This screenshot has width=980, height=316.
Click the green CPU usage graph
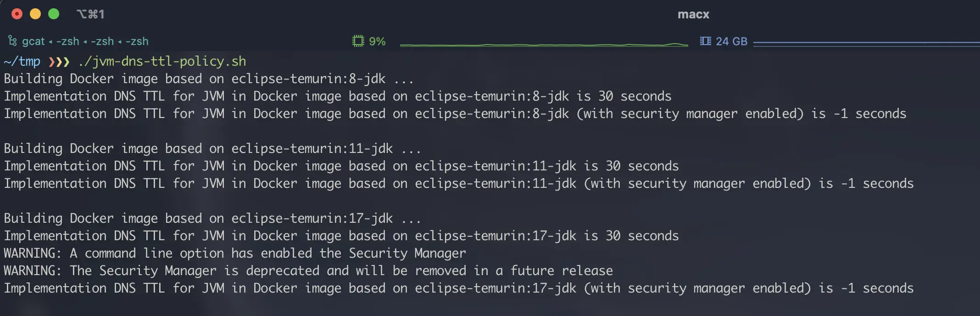click(544, 45)
